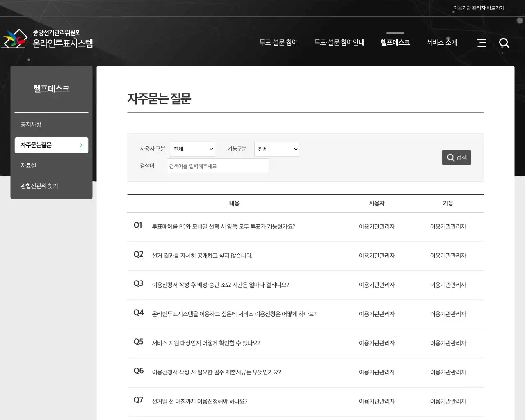
Task: Open the 사용자 구분 dropdown
Action: 192,149
